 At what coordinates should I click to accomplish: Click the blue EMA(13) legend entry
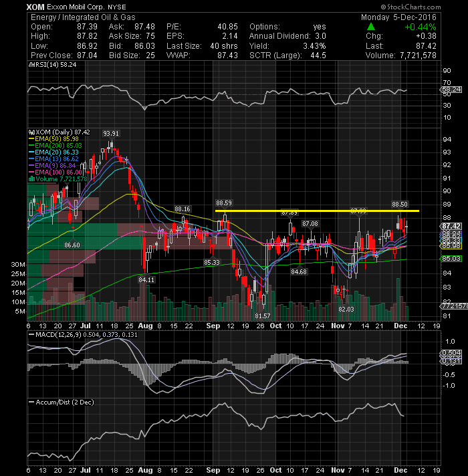[x=53, y=158]
